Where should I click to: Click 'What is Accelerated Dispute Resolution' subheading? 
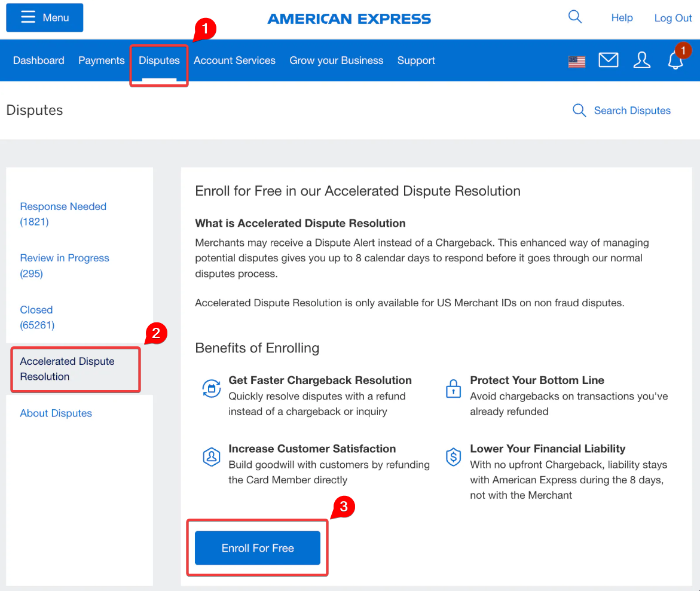[300, 223]
